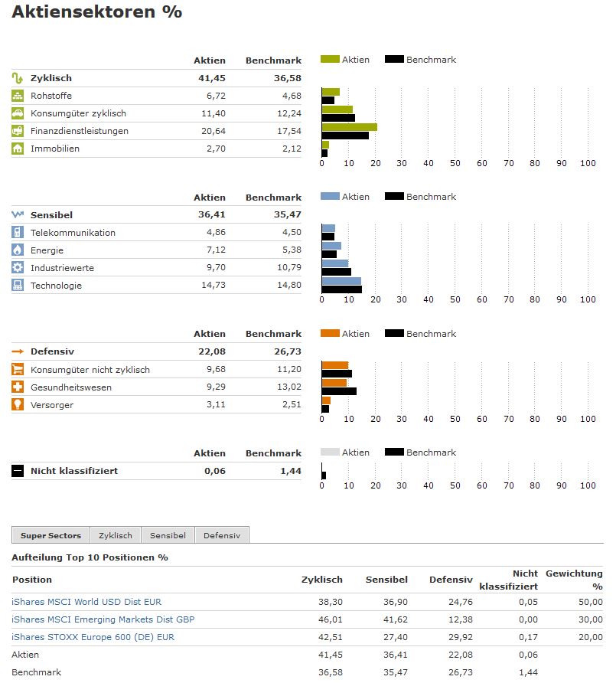
Task: Click the shopping cart icon for Konsumgüter nicht zyklisch
Action: pyautogui.click(x=18, y=369)
